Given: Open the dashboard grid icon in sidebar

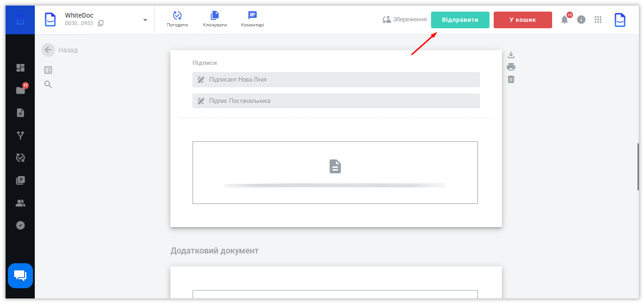Looking at the screenshot, I should (x=20, y=68).
